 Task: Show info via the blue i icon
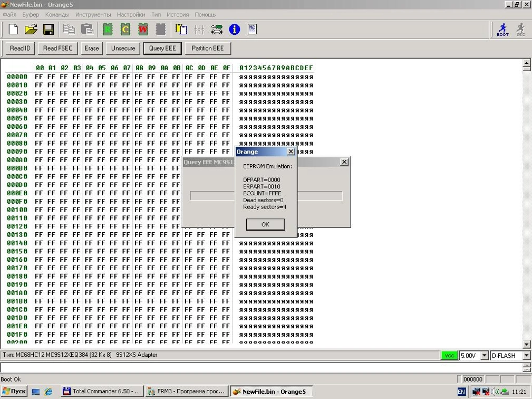(x=235, y=29)
